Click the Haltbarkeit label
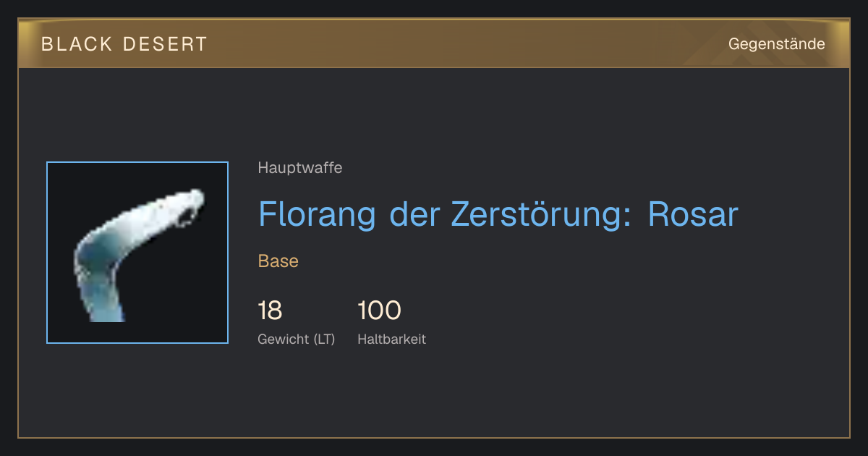Viewport: 868px width, 456px height. (x=392, y=339)
